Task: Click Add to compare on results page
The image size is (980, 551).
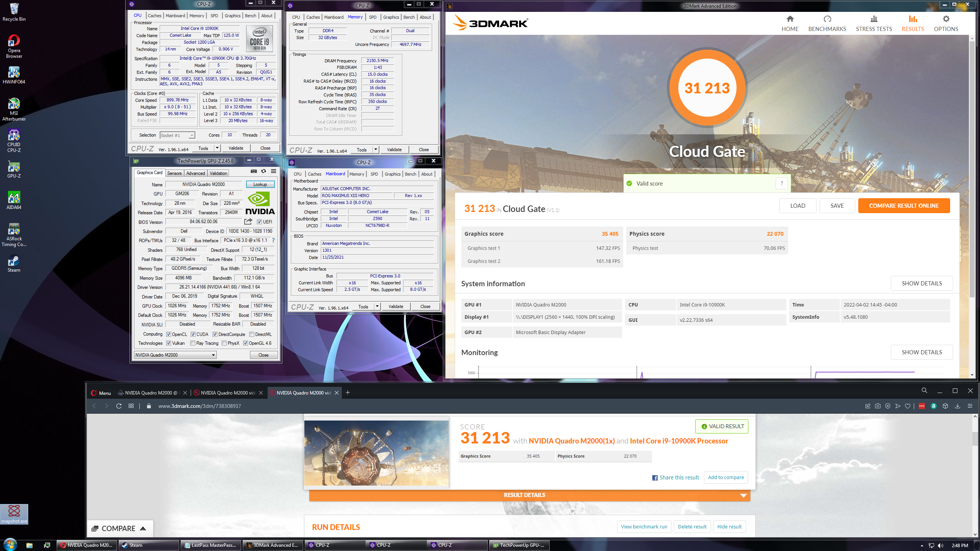Action: pyautogui.click(x=726, y=477)
